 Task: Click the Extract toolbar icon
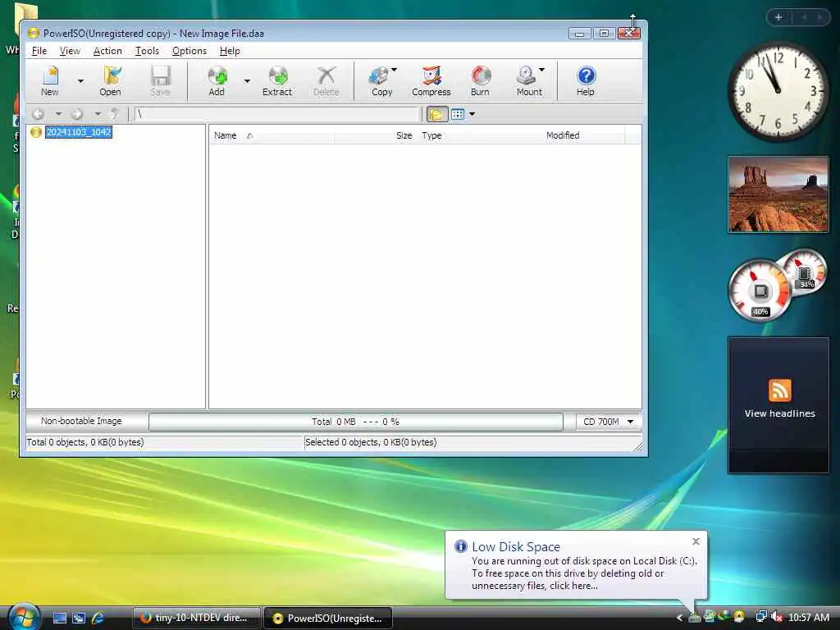[277, 81]
